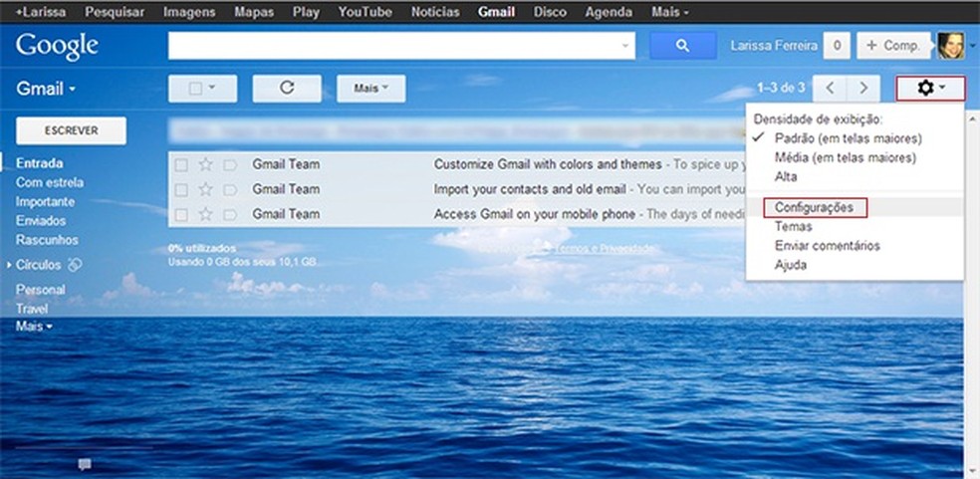The width and height of the screenshot is (980, 479).
Task: Choose 'Média (em telas maiores)' display density
Action: tap(845, 157)
